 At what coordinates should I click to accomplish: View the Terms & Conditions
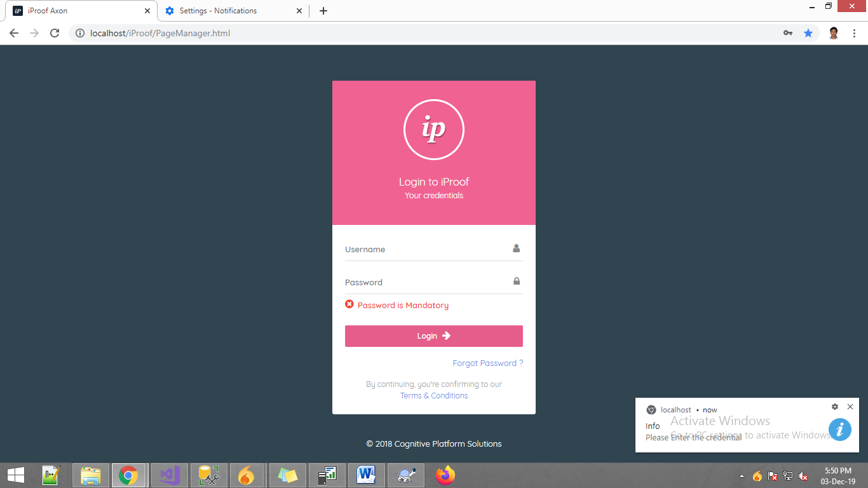(434, 395)
